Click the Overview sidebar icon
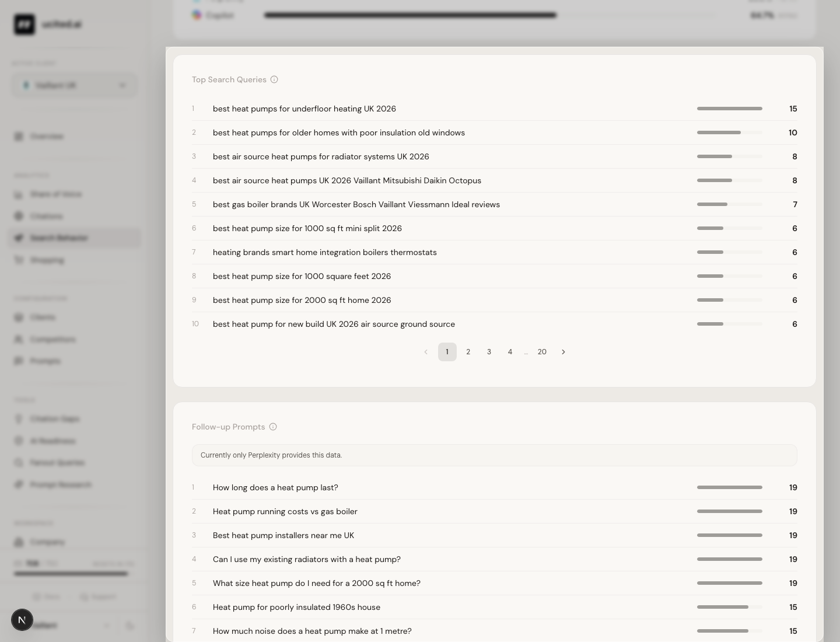The height and width of the screenshot is (642, 840). (x=19, y=136)
